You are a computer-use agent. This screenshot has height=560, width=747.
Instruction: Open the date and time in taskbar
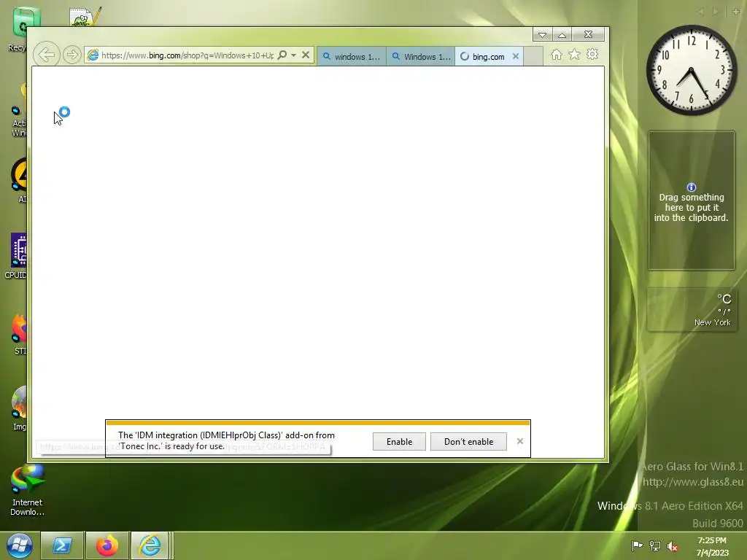point(712,546)
